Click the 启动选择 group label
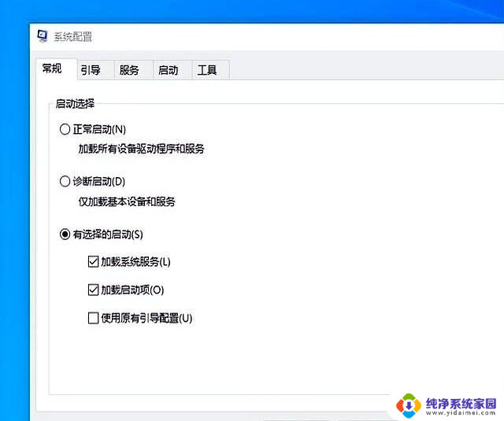504x421 pixels. click(x=75, y=104)
